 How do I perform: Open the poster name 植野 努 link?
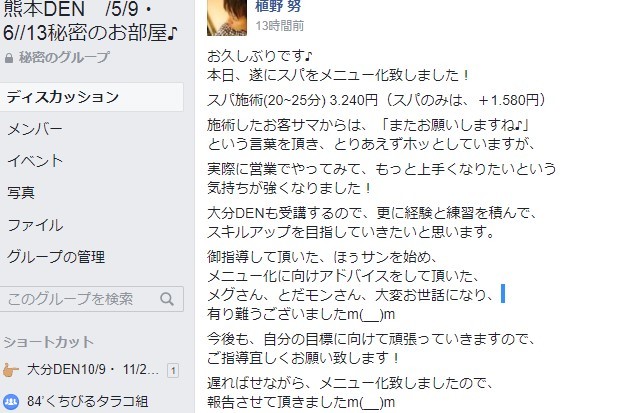tap(278, 6)
